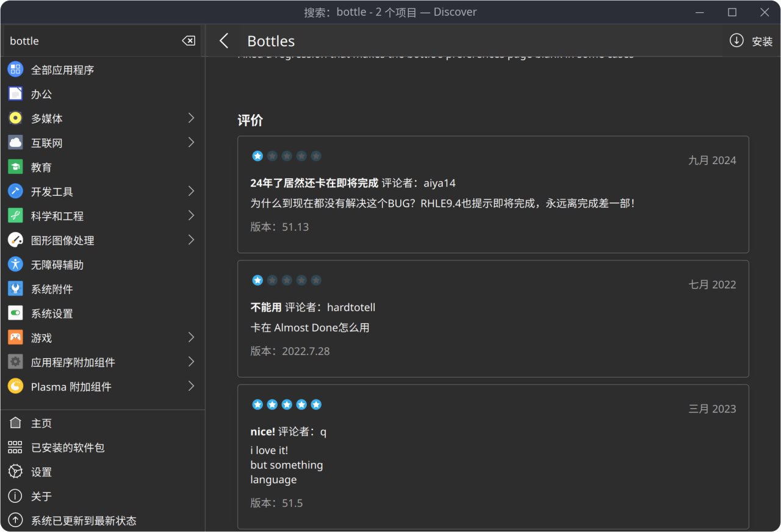This screenshot has width=781, height=532.
Task: Click inside the bottle search field
Action: [92, 41]
